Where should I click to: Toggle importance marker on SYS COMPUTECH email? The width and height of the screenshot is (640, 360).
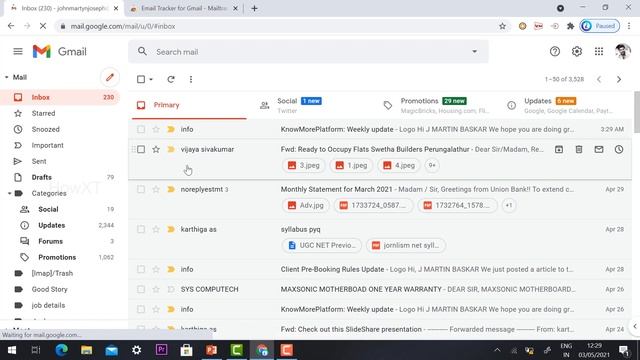(x=171, y=289)
